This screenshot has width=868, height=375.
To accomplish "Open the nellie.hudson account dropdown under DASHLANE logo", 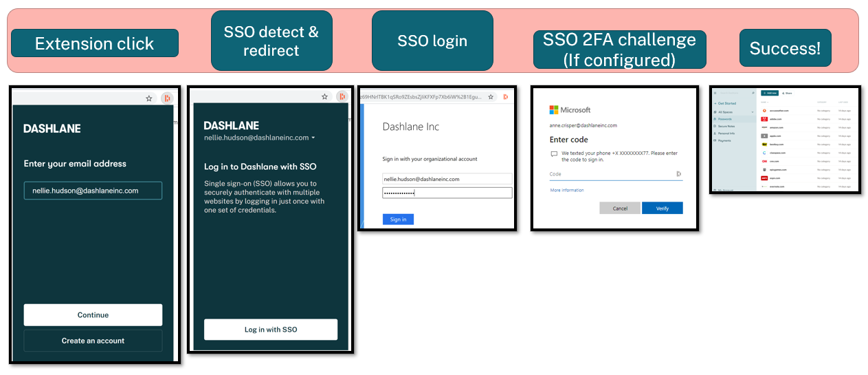I will pos(260,138).
